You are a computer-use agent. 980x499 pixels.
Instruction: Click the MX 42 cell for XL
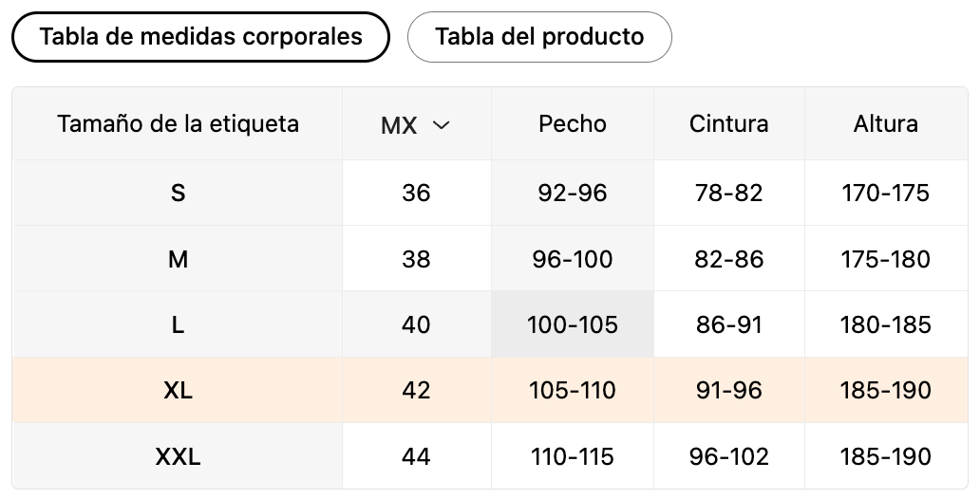[416, 390]
